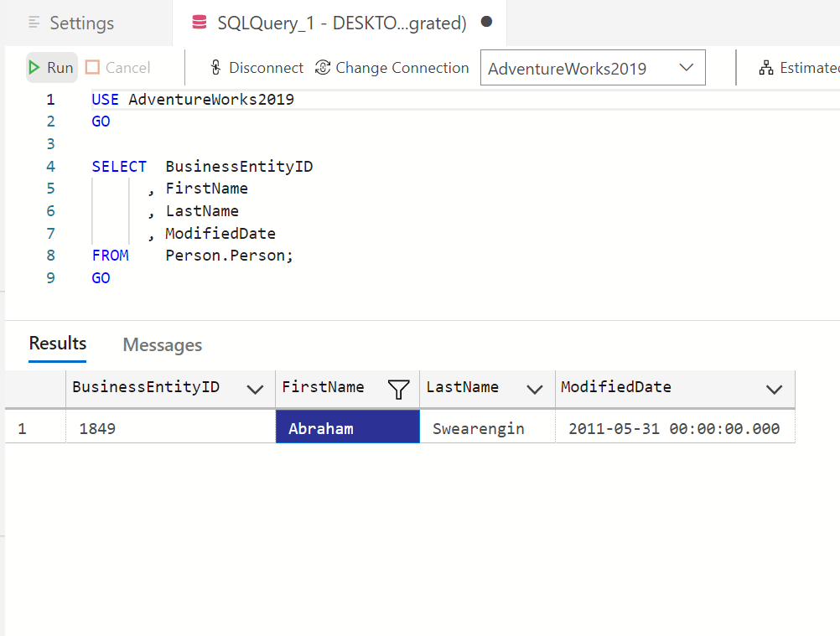This screenshot has width=840, height=636.
Task: Select the Abraham cell in results
Action: pos(347,428)
